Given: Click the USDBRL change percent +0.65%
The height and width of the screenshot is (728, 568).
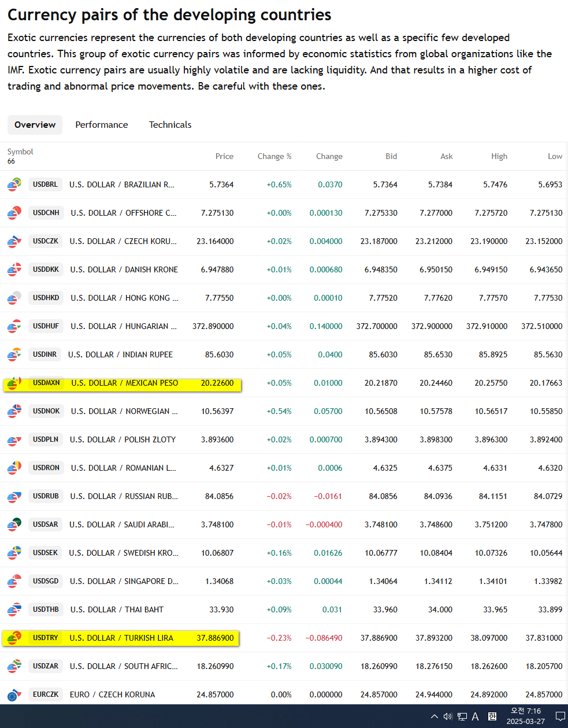Looking at the screenshot, I should (279, 184).
